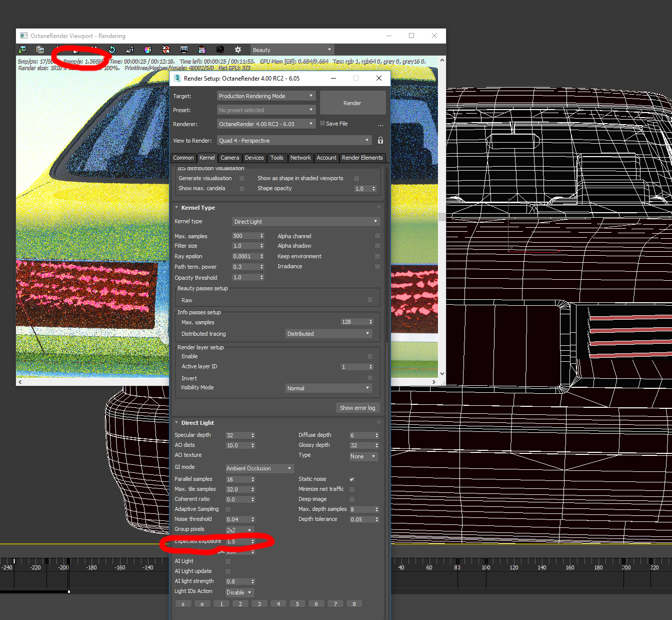672x620 pixels.
Task: Enable the Render layer setup Enable checkbox
Action: (x=370, y=356)
